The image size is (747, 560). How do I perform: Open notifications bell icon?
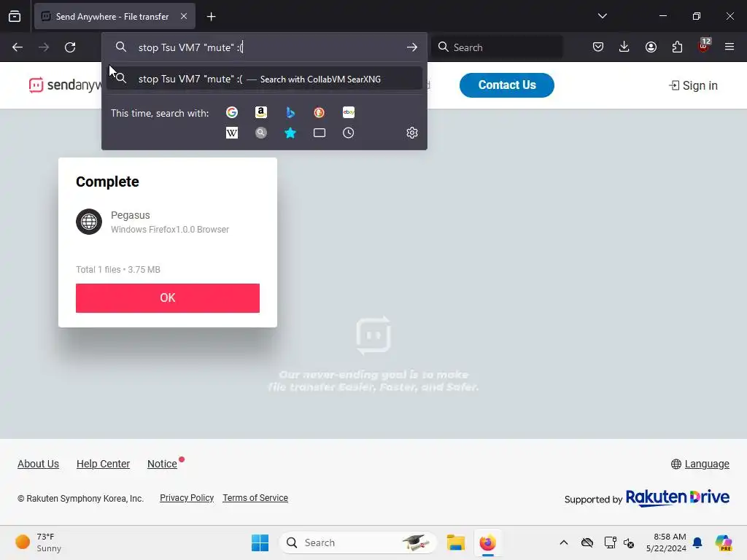[x=697, y=542]
